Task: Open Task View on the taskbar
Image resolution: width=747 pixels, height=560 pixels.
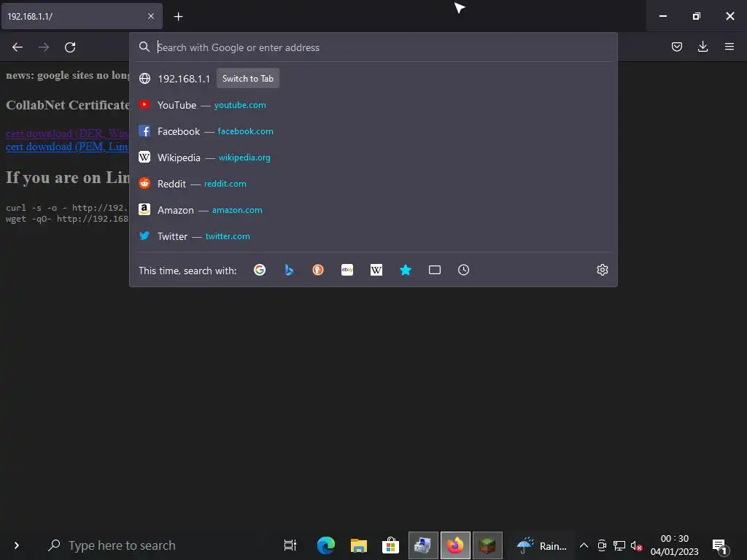Action: coord(290,545)
